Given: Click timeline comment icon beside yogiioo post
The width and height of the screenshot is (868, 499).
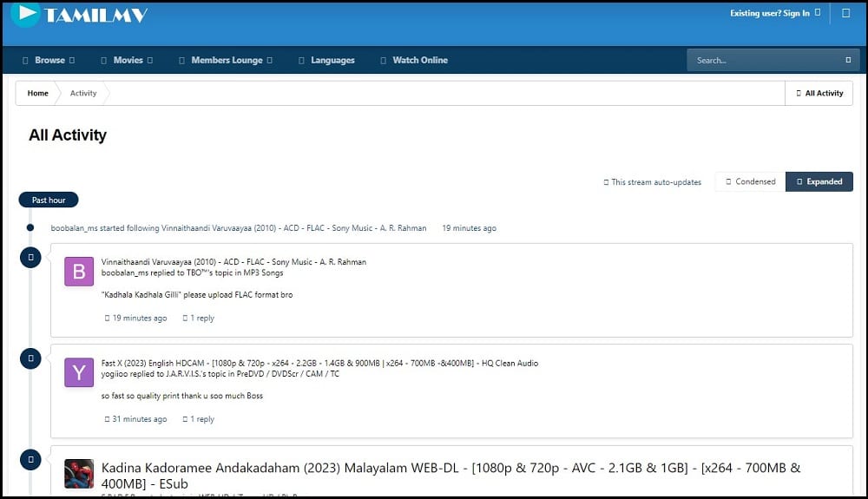Looking at the screenshot, I should click(30, 358).
